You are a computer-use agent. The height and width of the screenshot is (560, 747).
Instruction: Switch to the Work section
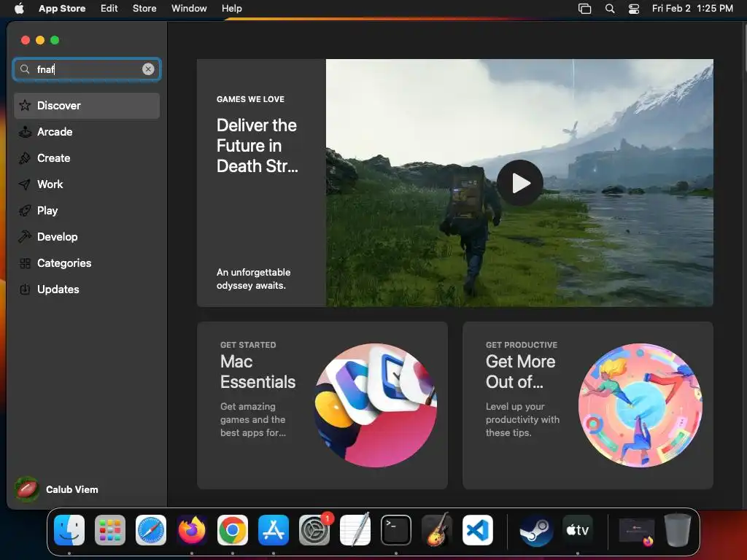coord(87,184)
